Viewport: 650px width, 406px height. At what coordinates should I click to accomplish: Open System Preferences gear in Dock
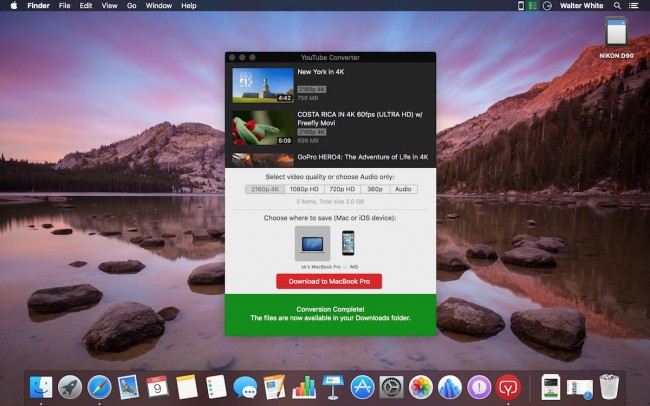(392, 387)
